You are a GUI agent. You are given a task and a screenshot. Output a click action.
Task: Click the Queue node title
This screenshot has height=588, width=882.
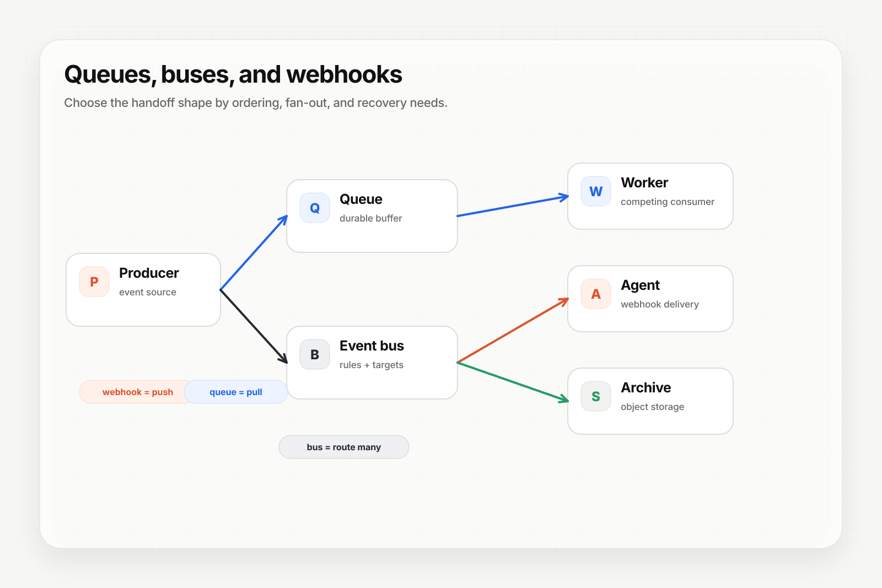coord(361,199)
